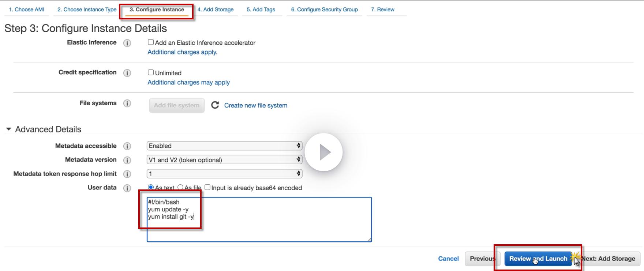Select the As file radio option
The height and width of the screenshot is (271, 644).
(180, 187)
